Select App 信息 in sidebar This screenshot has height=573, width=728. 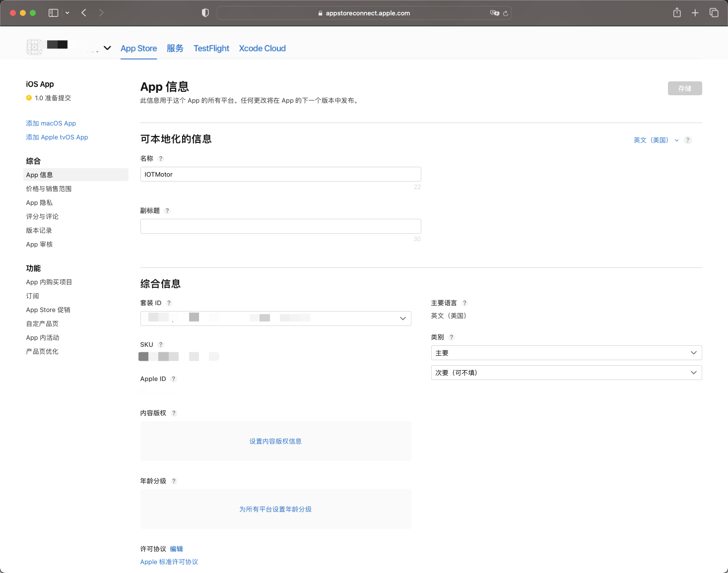76,175
